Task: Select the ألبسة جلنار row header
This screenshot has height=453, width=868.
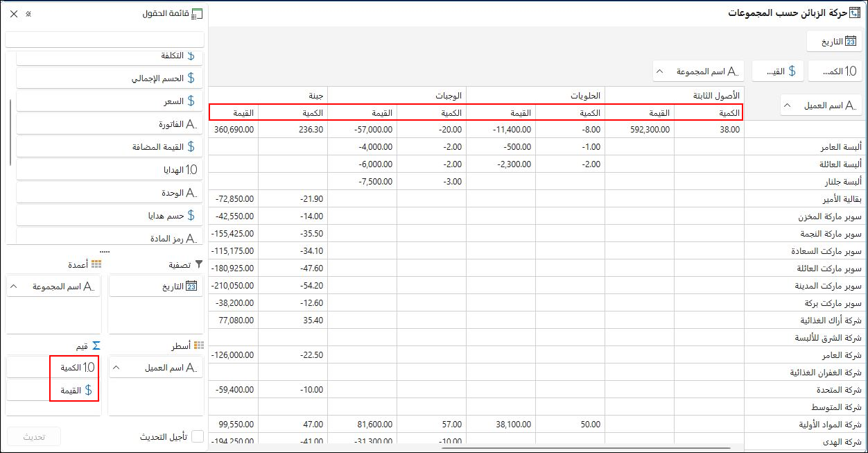Action: click(804, 182)
